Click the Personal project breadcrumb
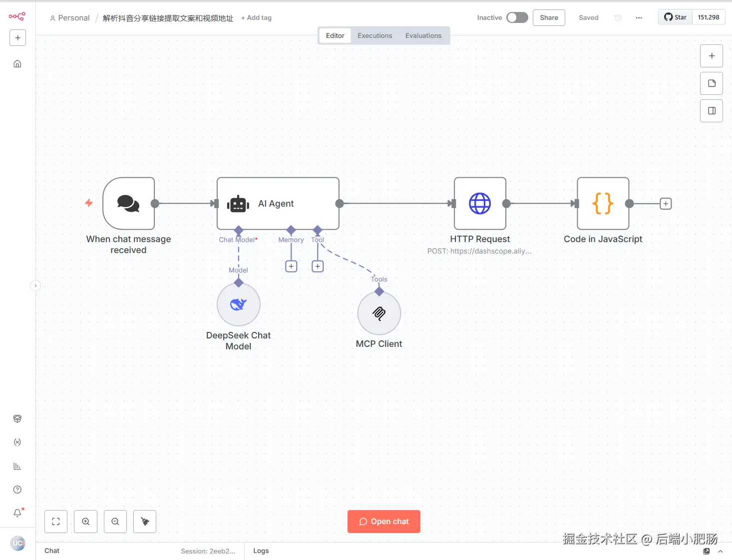 coord(70,18)
